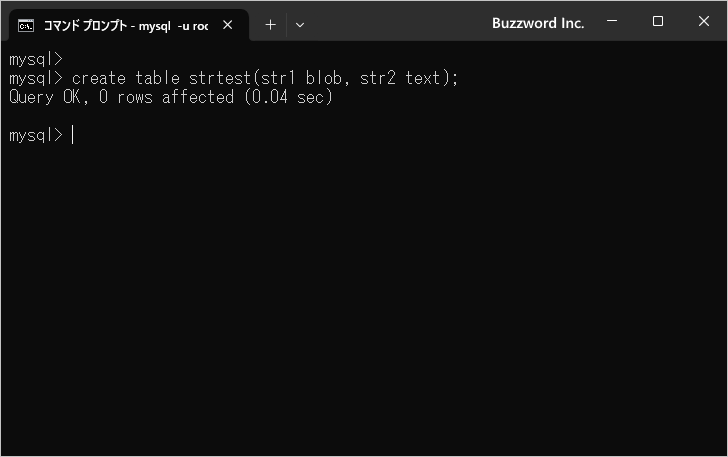Maximize the terminal window
Viewport: 728px width, 457px height.
click(x=658, y=21)
